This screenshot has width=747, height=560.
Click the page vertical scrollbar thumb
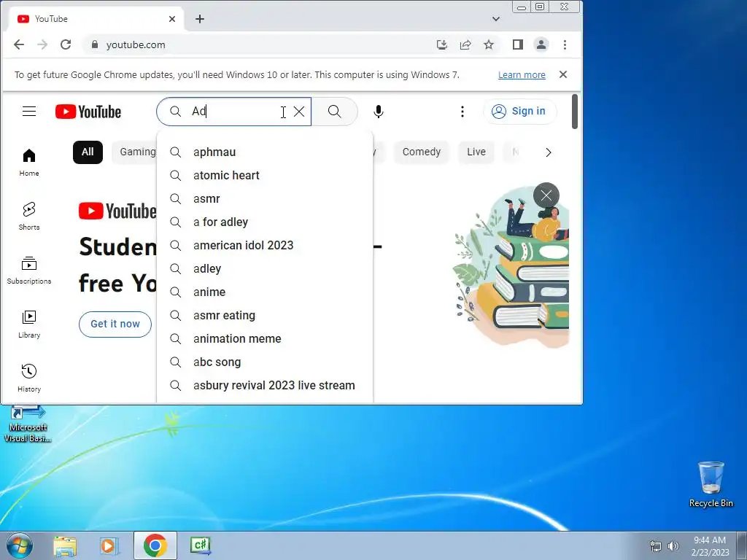[575, 112]
